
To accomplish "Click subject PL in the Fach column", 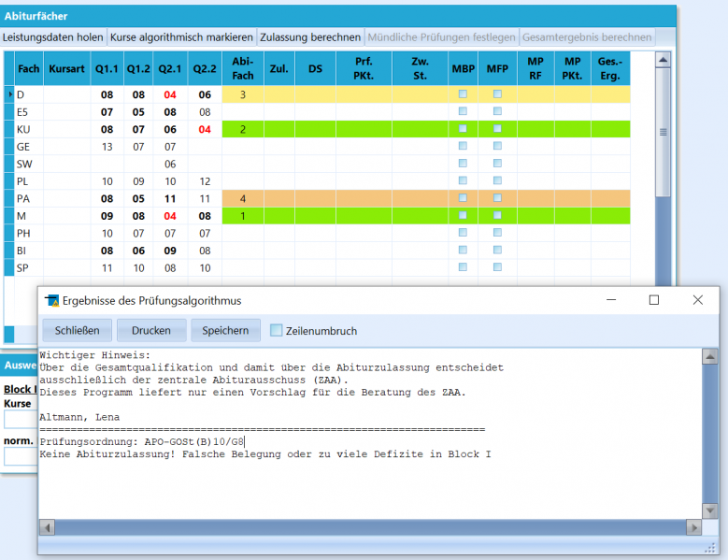I will 22,181.
